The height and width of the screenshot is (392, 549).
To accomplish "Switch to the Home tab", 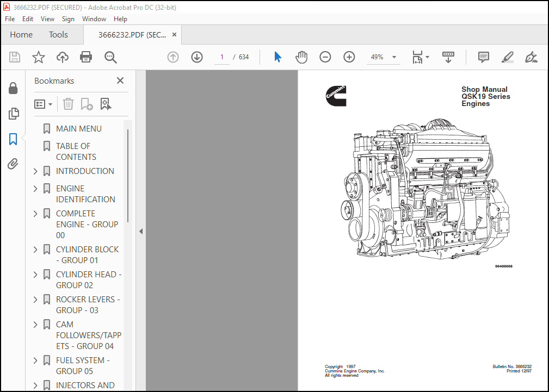I will (x=21, y=35).
